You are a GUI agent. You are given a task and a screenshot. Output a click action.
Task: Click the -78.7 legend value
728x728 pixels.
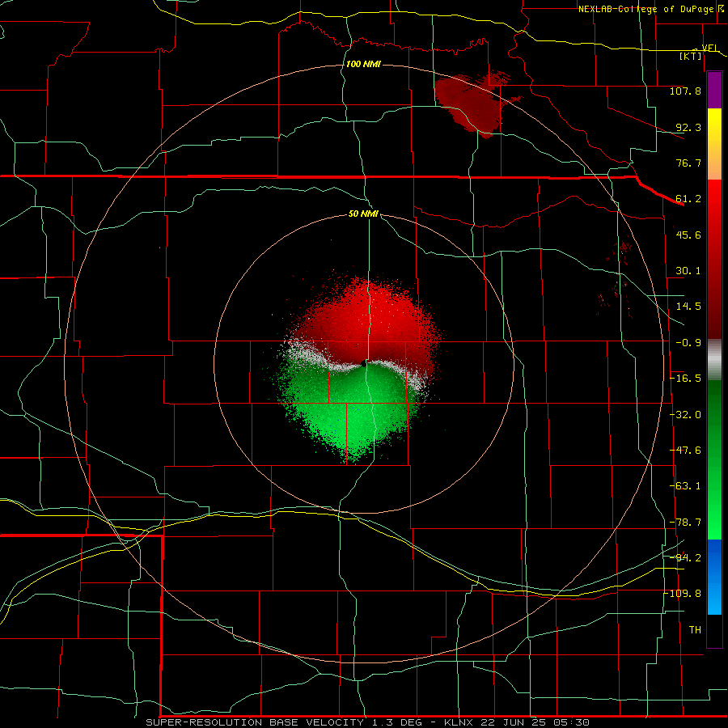tap(685, 523)
